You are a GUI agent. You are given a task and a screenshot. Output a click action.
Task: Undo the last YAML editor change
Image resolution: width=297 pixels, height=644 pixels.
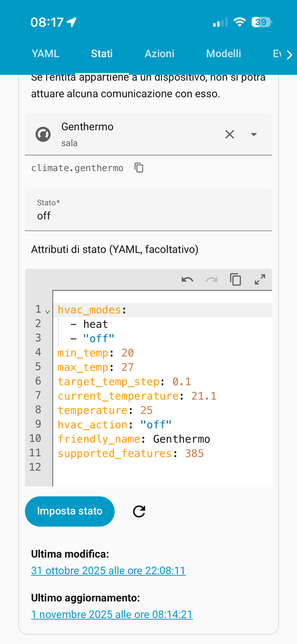[x=187, y=280]
